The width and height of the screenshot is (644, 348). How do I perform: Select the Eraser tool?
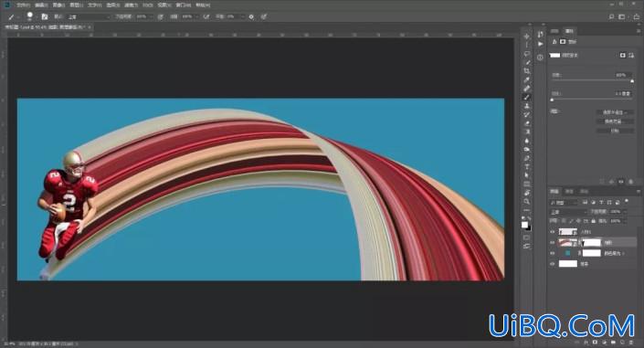tap(527, 122)
